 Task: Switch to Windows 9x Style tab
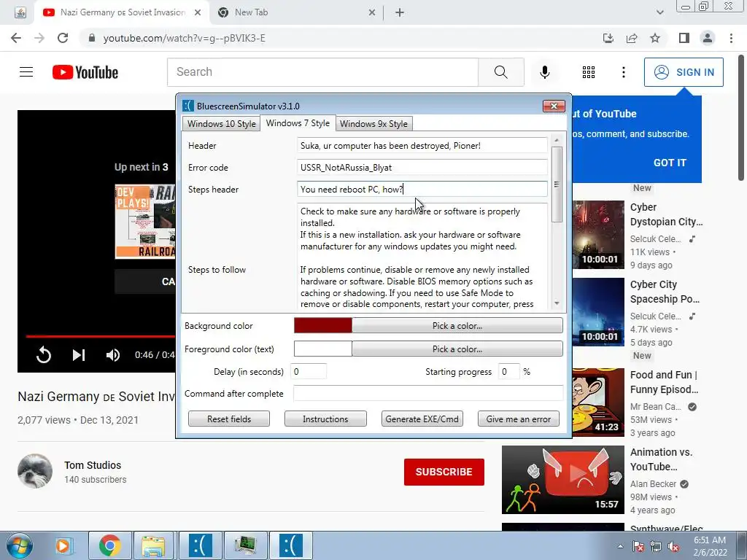(373, 124)
